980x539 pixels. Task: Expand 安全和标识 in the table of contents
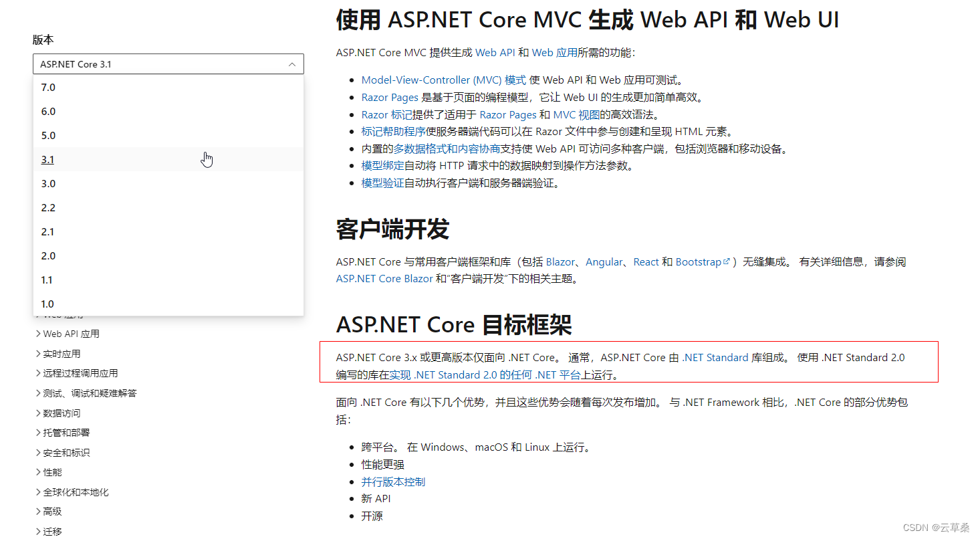(x=63, y=453)
